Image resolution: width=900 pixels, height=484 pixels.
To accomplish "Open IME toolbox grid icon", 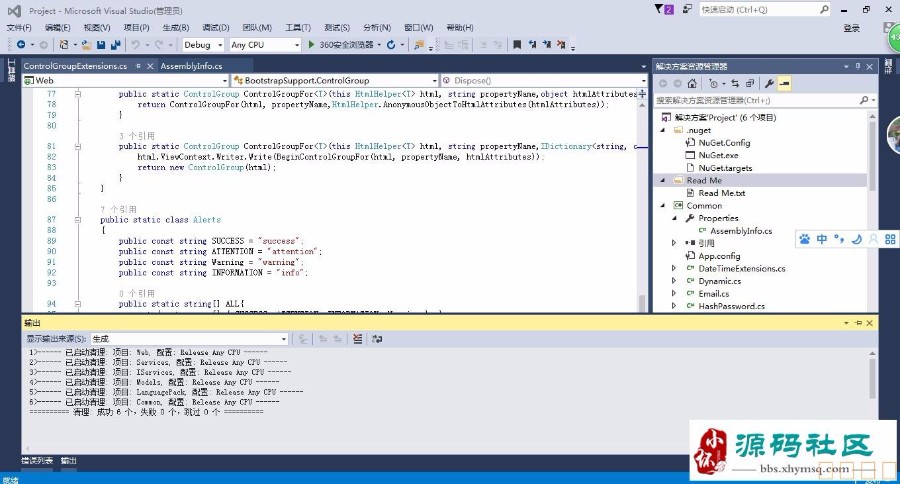I will 890,239.
